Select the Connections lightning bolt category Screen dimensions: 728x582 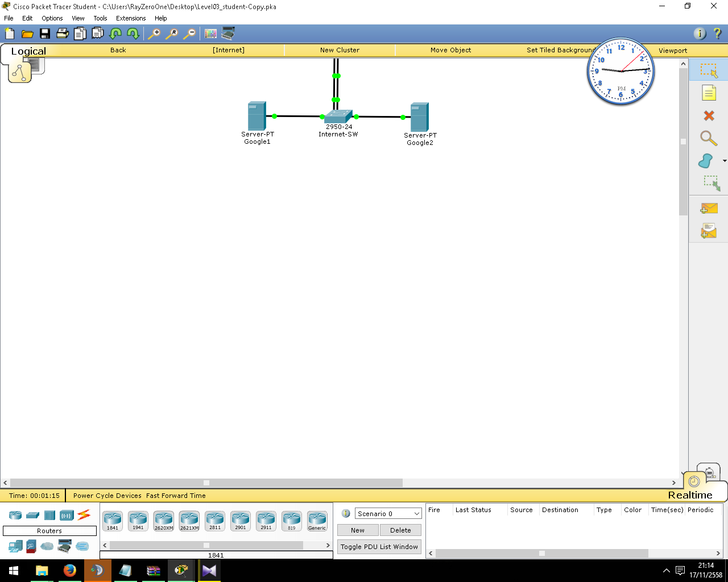[84, 515]
